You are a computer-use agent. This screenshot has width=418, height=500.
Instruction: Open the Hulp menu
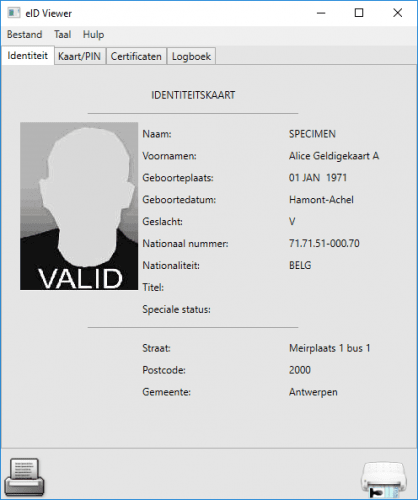tap(93, 35)
